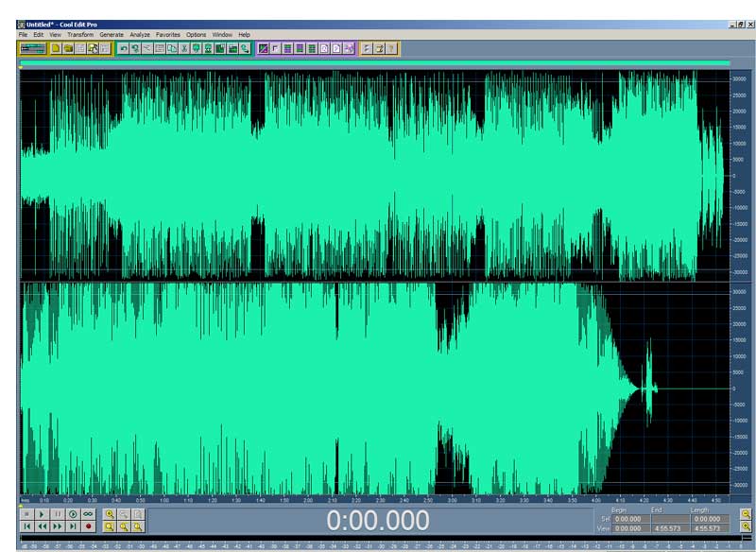This screenshot has width=756, height=552.
Task: Click the Stop transport button
Action: (x=27, y=514)
